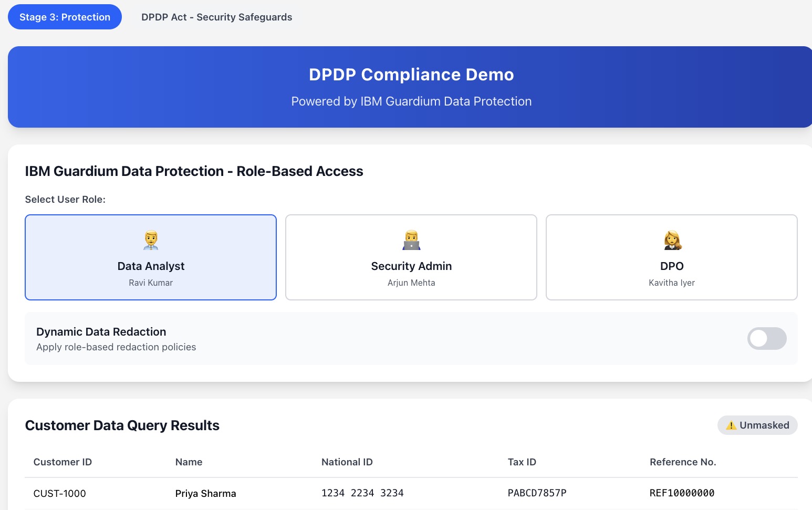
Task: Click the Customer ID column header
Action: point(63,462)
